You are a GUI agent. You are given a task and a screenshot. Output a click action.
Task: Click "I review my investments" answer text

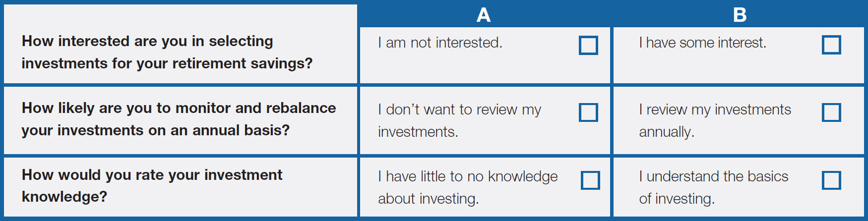(715, 110)
